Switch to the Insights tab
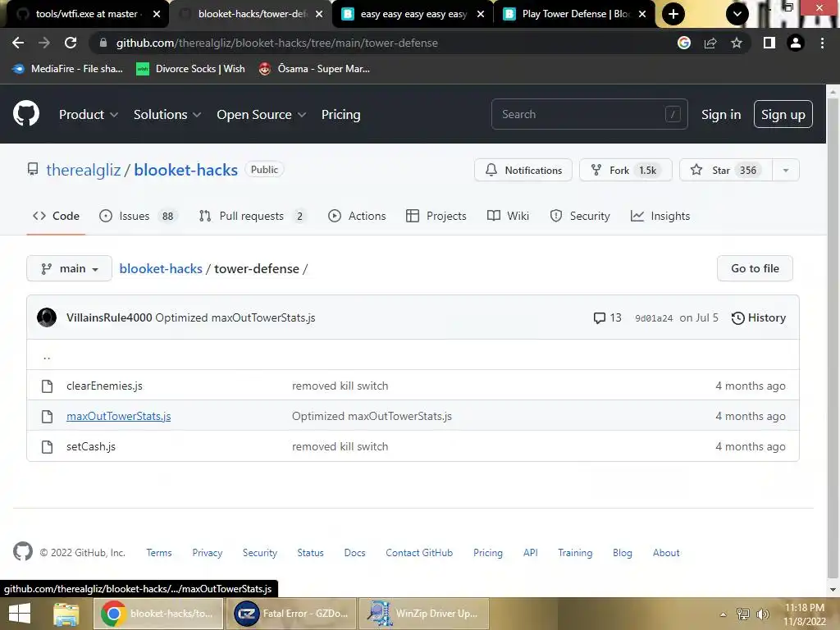Screen dimensions: 840x630 pos(660,216)
